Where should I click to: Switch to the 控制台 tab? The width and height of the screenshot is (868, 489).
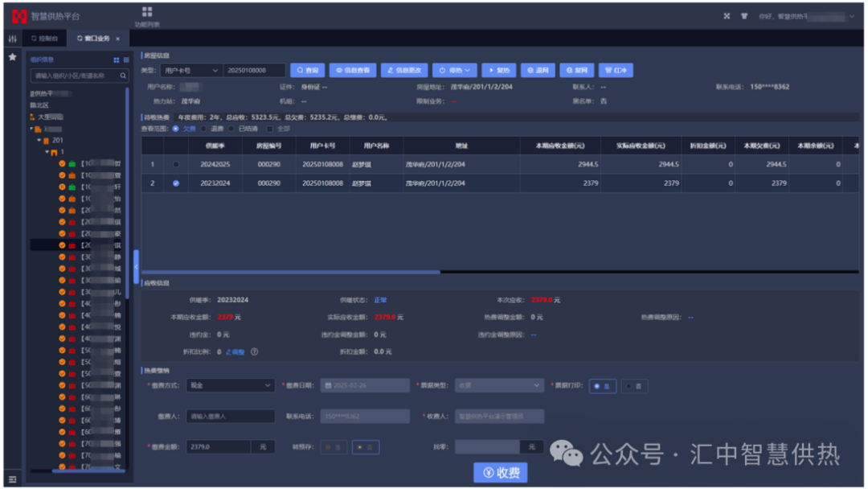tap(44, 39)
